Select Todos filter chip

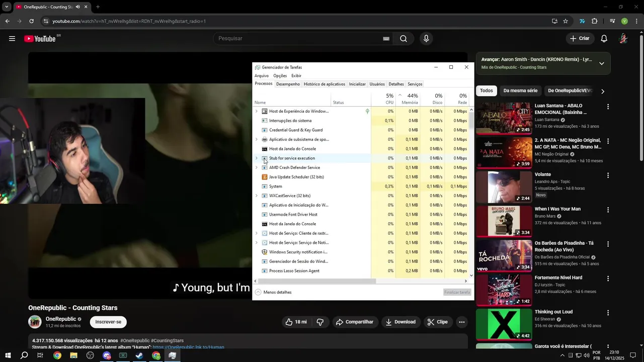487,90
